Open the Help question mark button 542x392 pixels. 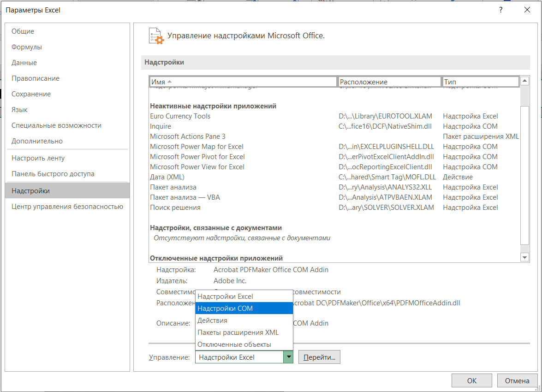tap(501, 10)
